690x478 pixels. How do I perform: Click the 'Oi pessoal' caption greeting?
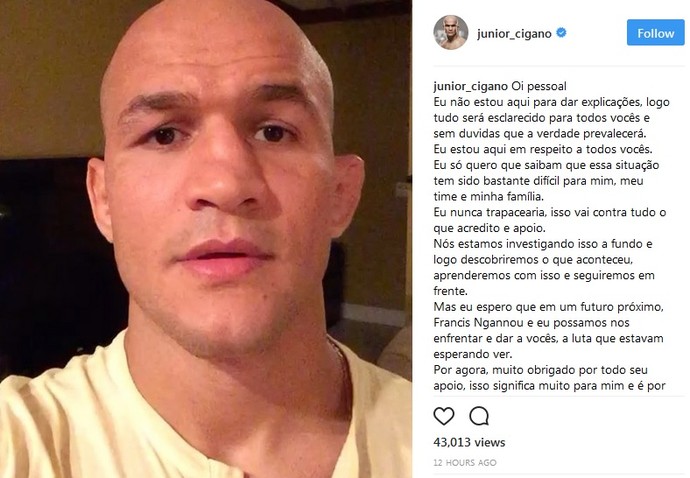click(539, 86)
